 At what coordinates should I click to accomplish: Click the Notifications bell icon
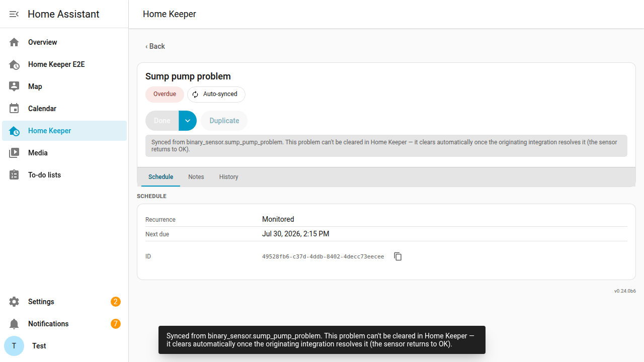pyautogui.click(x=14, y=324)
